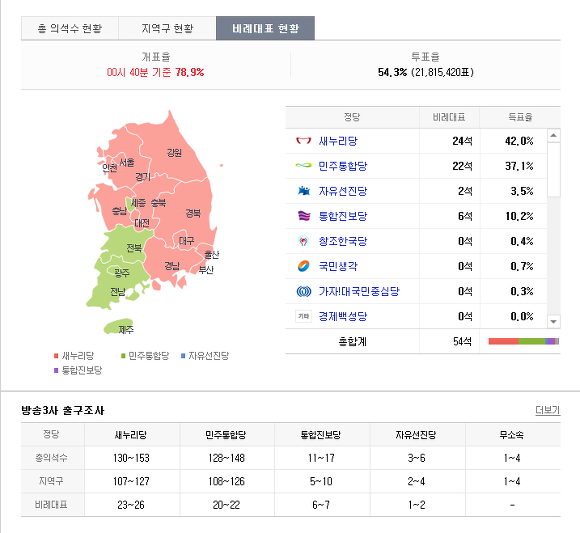Switch to the 지역구 현황 tab
The height and width of the screenshot is (533, 580).
click(x=167, y=28)
